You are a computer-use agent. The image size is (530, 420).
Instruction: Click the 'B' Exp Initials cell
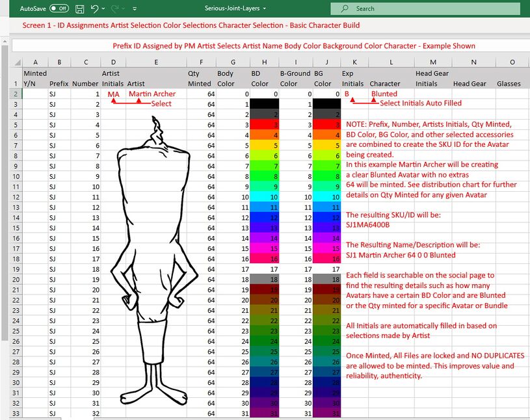[x=354, y=94]
